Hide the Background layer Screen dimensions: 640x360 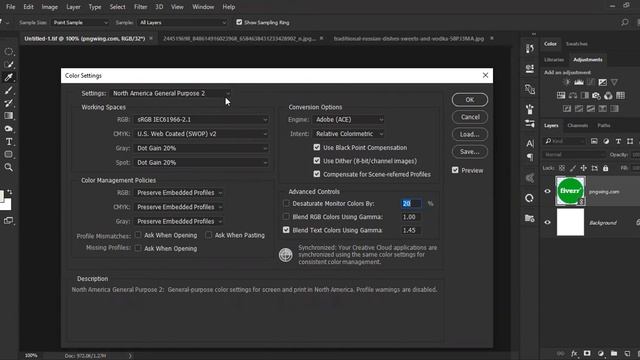click(548, 222)
